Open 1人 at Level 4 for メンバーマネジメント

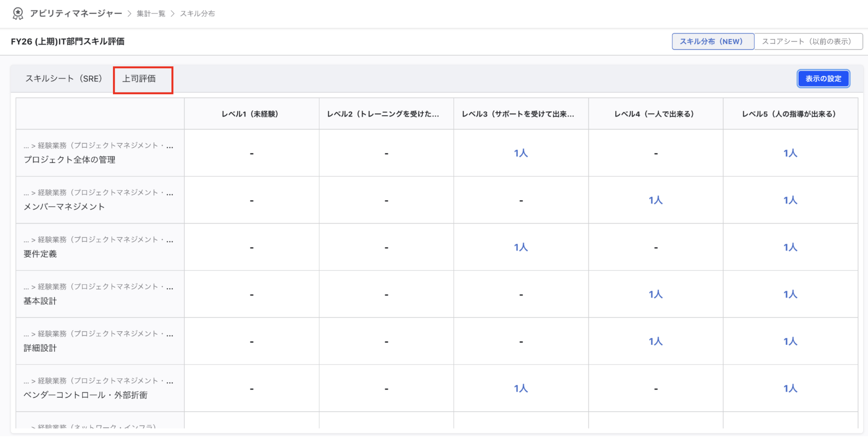656,201
